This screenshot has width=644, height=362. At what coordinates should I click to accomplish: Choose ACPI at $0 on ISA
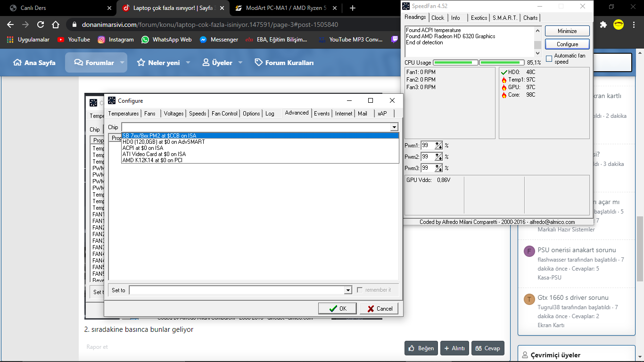point(260,148)
